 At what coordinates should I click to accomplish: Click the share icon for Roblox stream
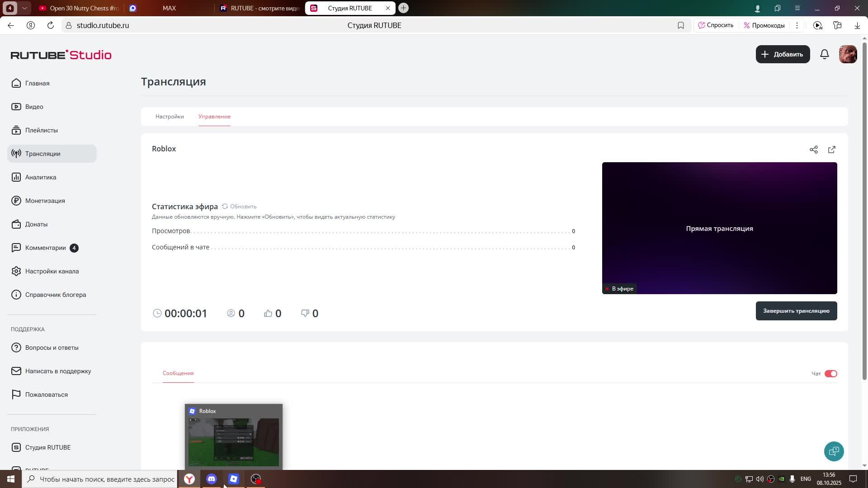point(814,150)
